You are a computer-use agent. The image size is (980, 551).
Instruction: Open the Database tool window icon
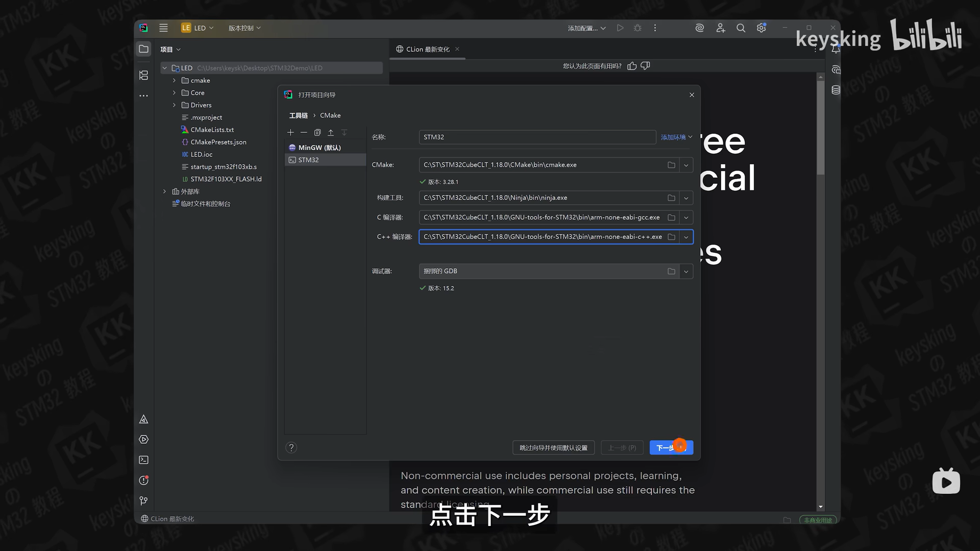(x=836, y=90)
